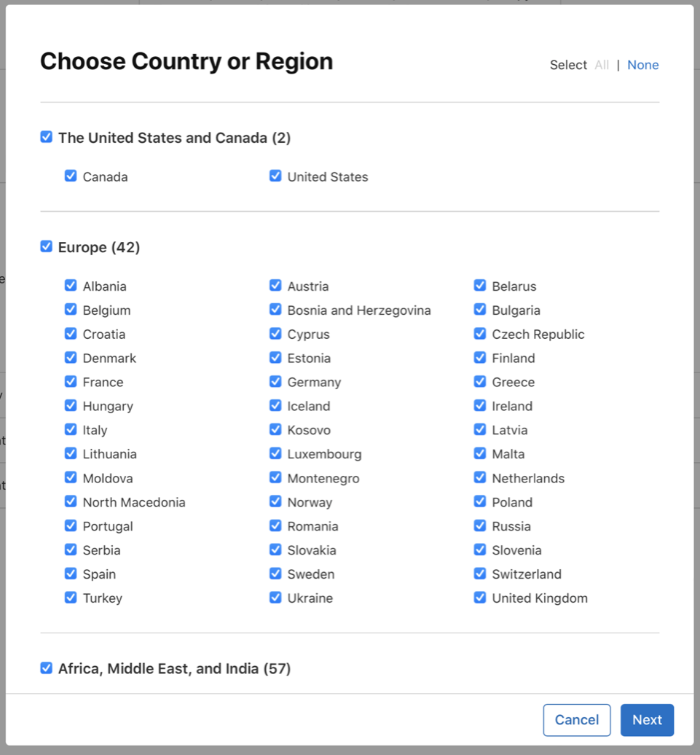Screen dimensions: 700x755
Task: Click the Next button to proceed
Action: click(x=647, y=720)
